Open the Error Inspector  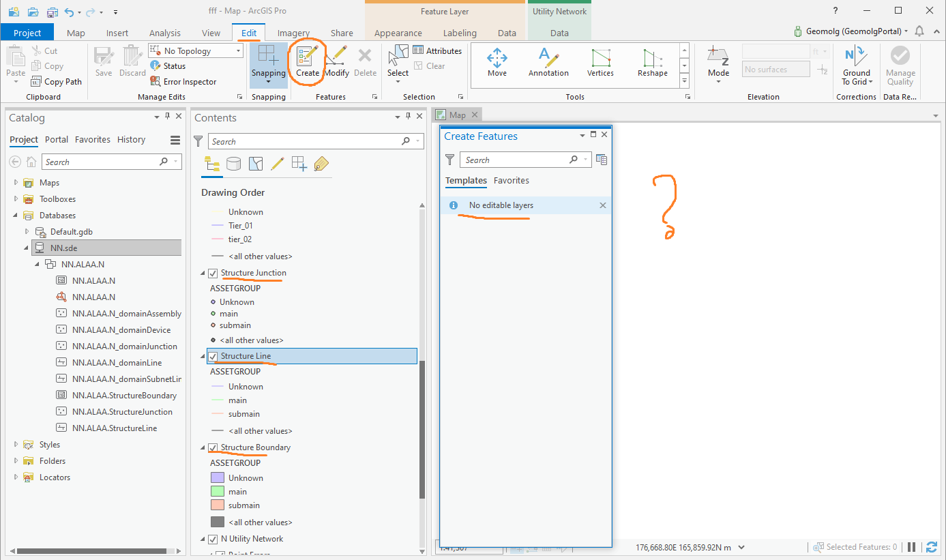tap(183, 82)
